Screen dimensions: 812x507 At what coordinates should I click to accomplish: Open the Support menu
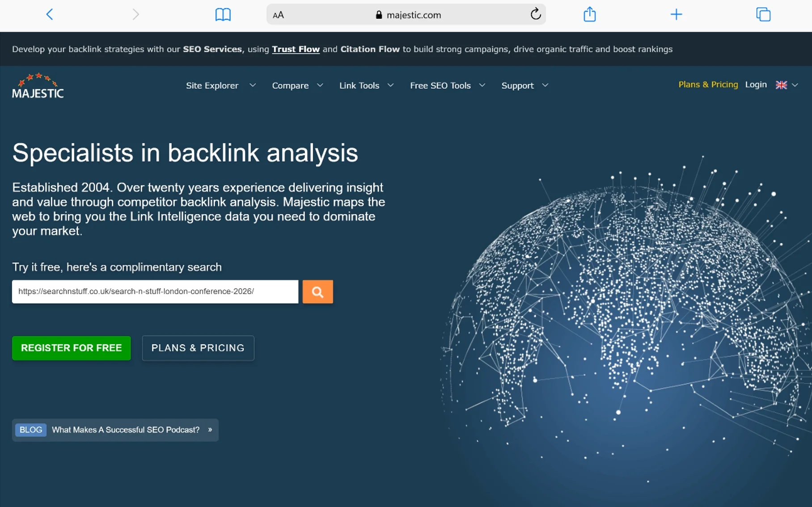[x=517, y=85]
